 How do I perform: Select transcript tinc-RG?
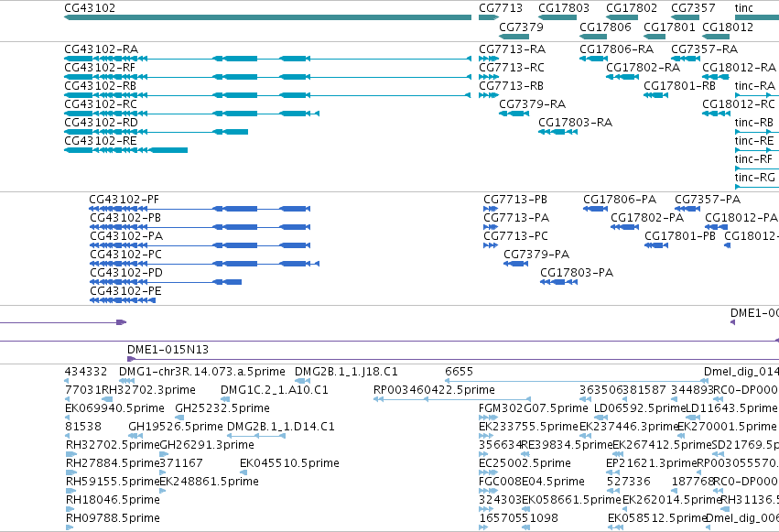point(757,187)
